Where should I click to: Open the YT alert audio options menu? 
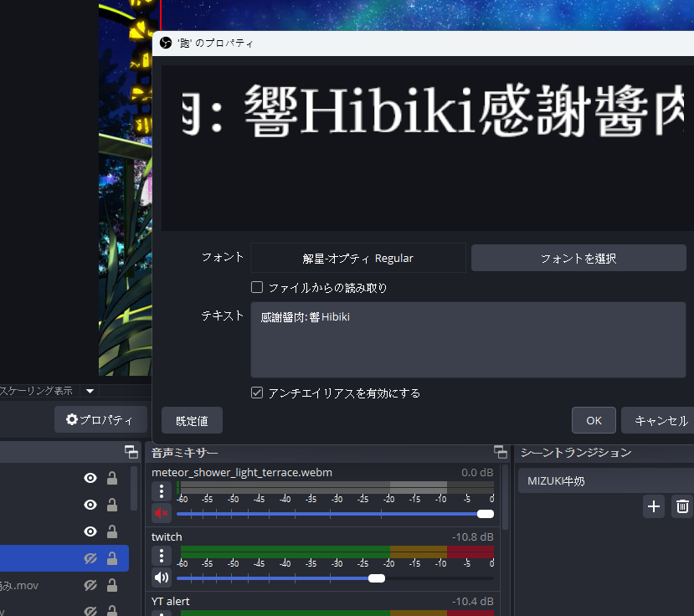[161, 613]
